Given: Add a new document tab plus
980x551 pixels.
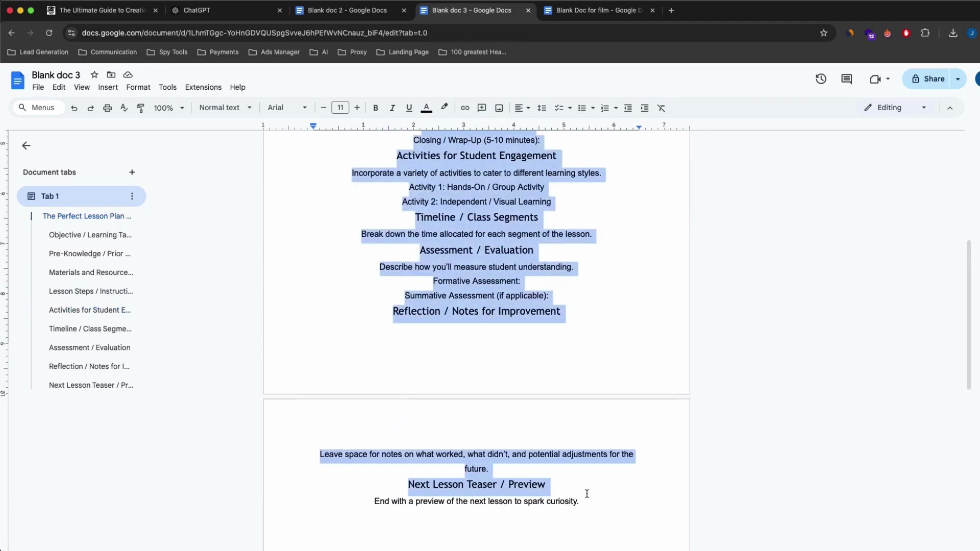Looking at the screenshot, I should pos(132,172).
